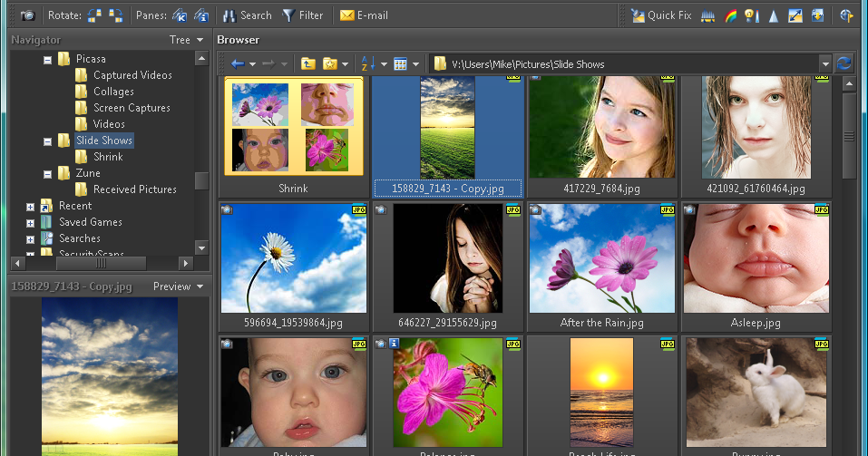Image resolution: width=868 pixels, height=456 pixels.
Task: Expand the Searches folder node
Action: point(31,239)
